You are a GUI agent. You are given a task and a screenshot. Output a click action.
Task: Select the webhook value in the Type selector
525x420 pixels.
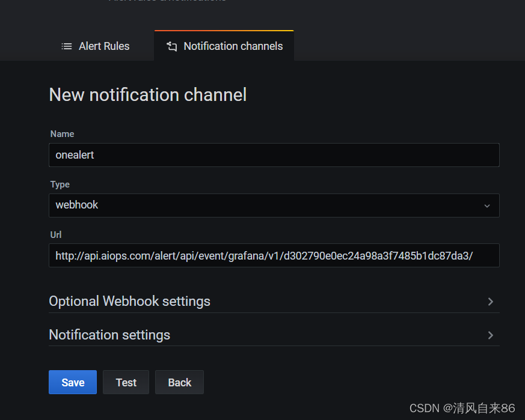(x=76, y=205)
